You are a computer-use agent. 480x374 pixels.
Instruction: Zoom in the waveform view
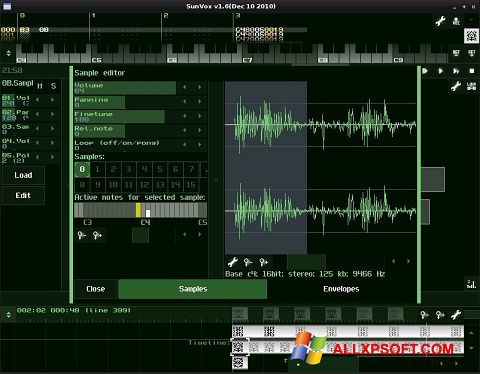[263, 262]
